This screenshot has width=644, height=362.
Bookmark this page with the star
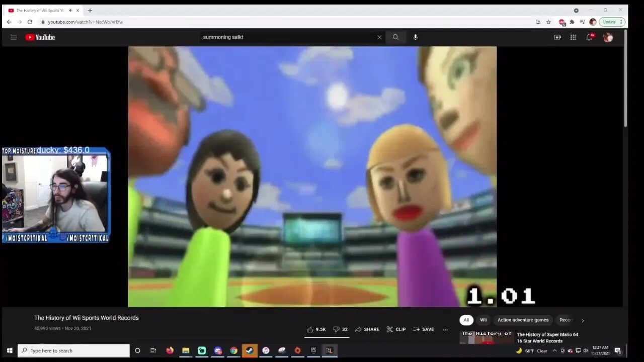[548, 22]
